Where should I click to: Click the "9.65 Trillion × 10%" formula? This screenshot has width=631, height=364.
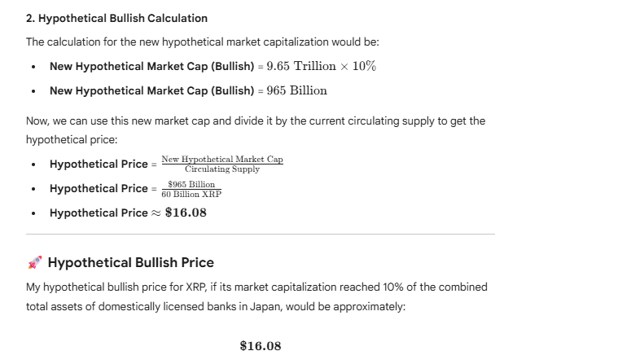pyautogui.click(x=321, y=66)
